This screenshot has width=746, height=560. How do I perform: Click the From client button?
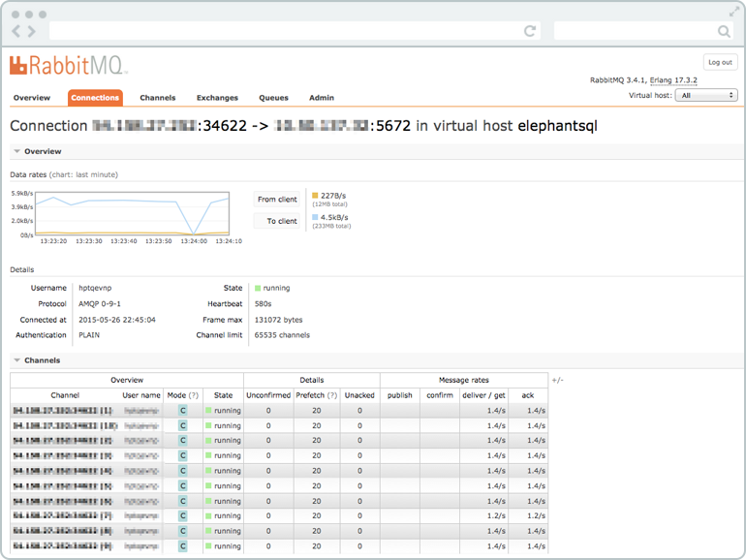click(x=277, y=200)
